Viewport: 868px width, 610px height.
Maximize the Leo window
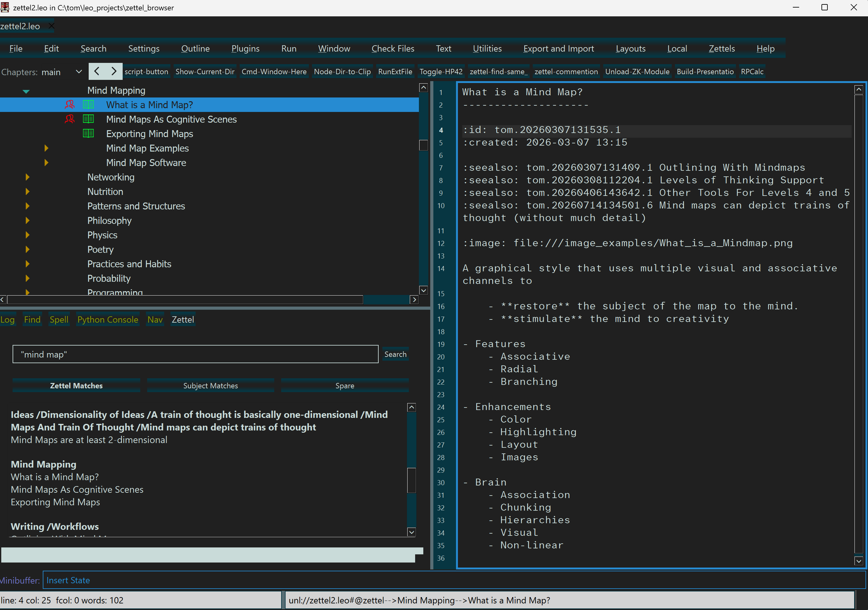pos(825,8)
